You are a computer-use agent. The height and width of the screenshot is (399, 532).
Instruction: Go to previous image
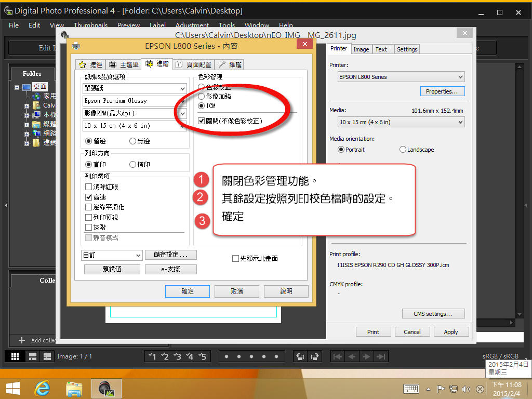pyautogui.click(x=352, y=356)
